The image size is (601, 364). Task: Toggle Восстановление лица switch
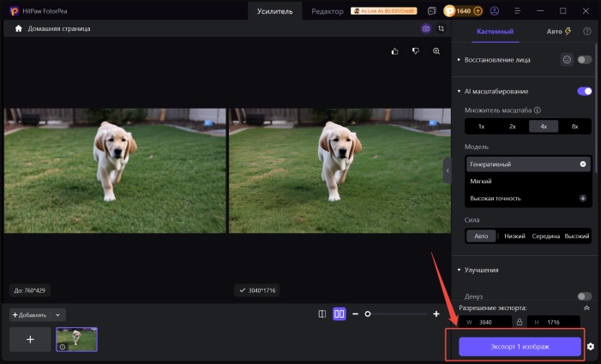585,60
